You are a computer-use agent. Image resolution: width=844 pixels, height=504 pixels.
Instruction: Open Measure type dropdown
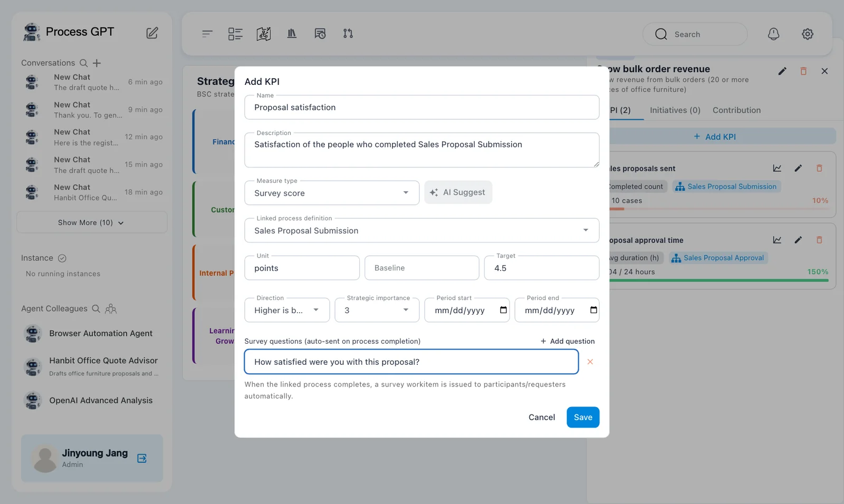coord(332,193)
